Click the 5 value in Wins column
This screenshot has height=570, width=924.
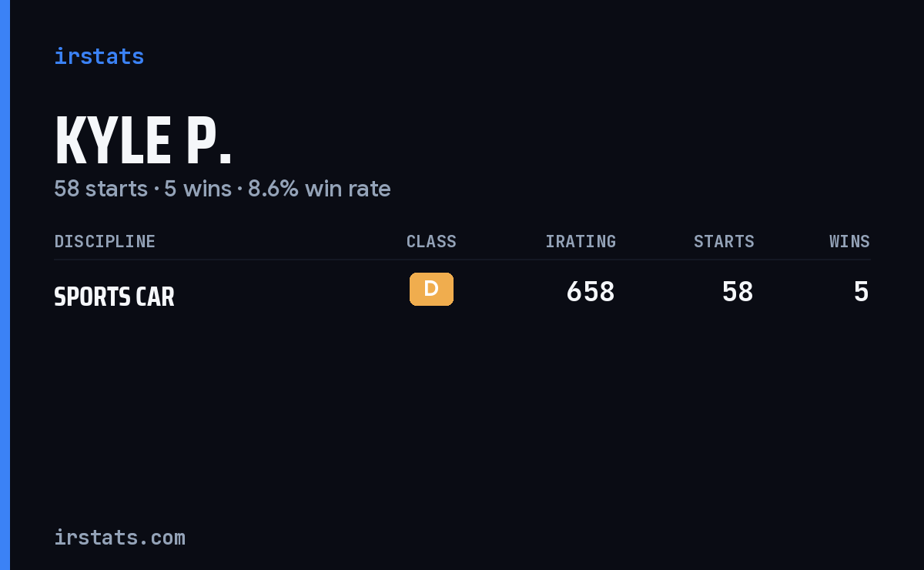862,292
